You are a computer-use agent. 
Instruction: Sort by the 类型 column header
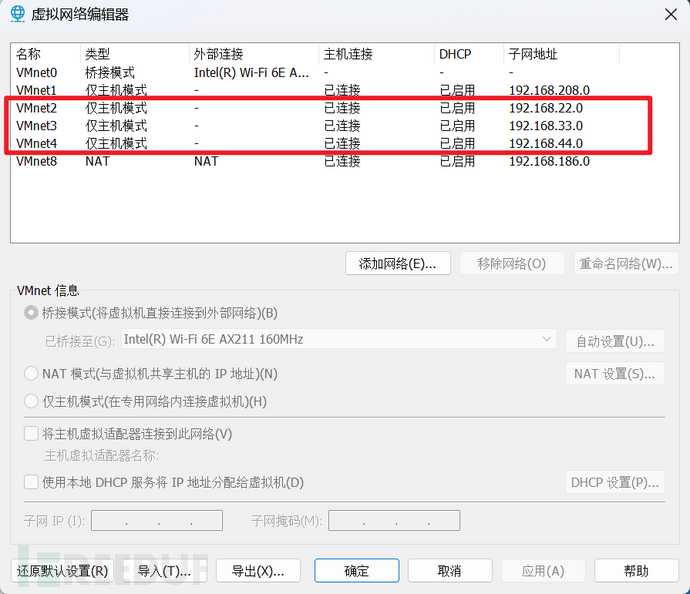pos(135,54)
